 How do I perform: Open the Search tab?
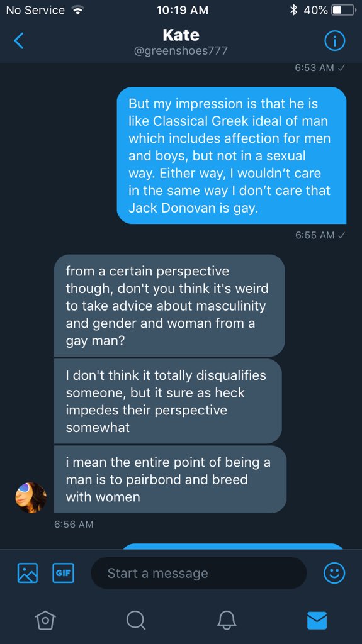point(136,619)
